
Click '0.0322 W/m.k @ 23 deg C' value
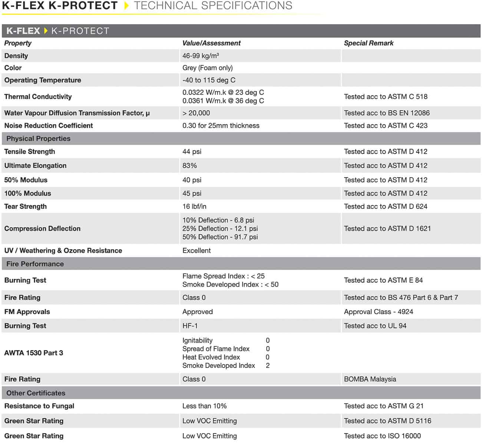point(223,92)
